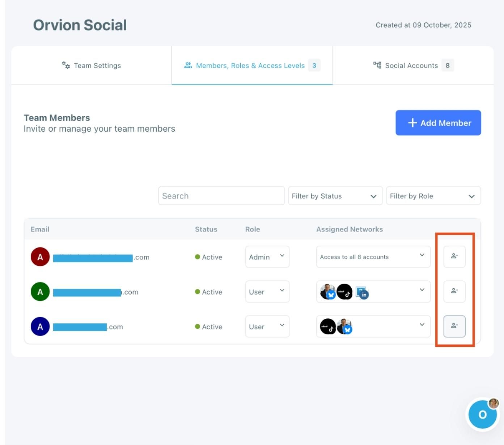Click the green avatar of second member
Image resolution: width=504 pixels, height=445 pixels.
click(40, 292)
